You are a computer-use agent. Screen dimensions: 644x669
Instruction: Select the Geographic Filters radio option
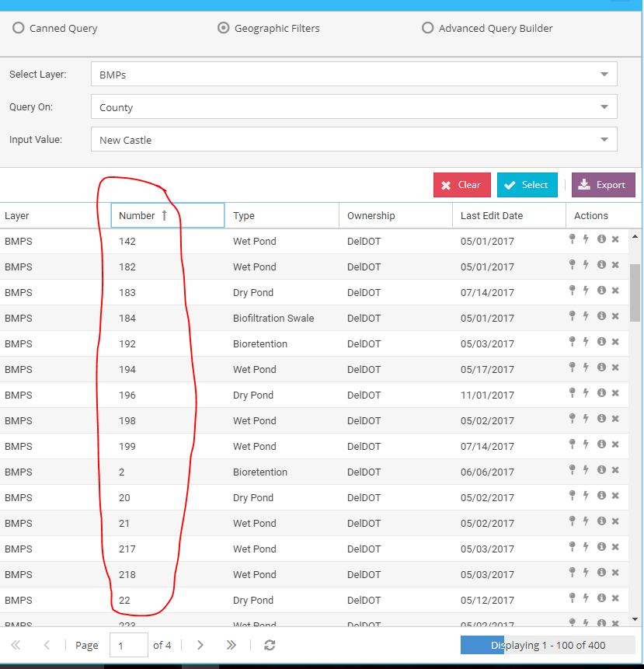click(223, 28)
